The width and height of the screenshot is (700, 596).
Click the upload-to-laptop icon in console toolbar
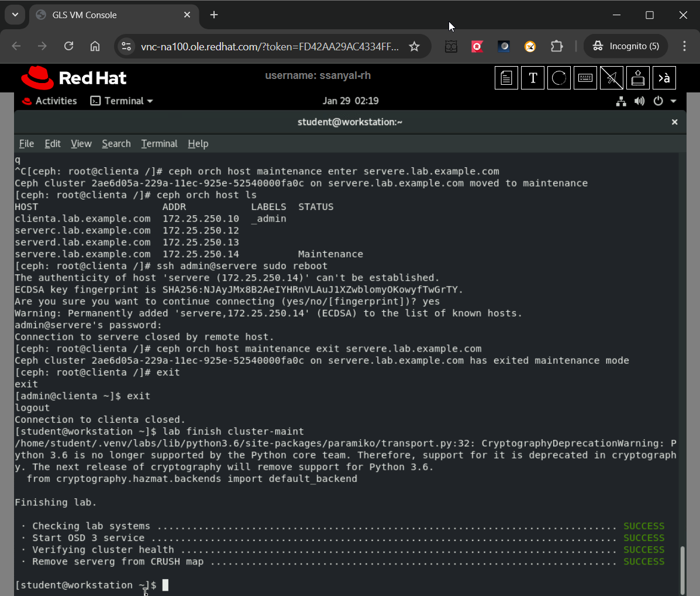coord(638,78)
